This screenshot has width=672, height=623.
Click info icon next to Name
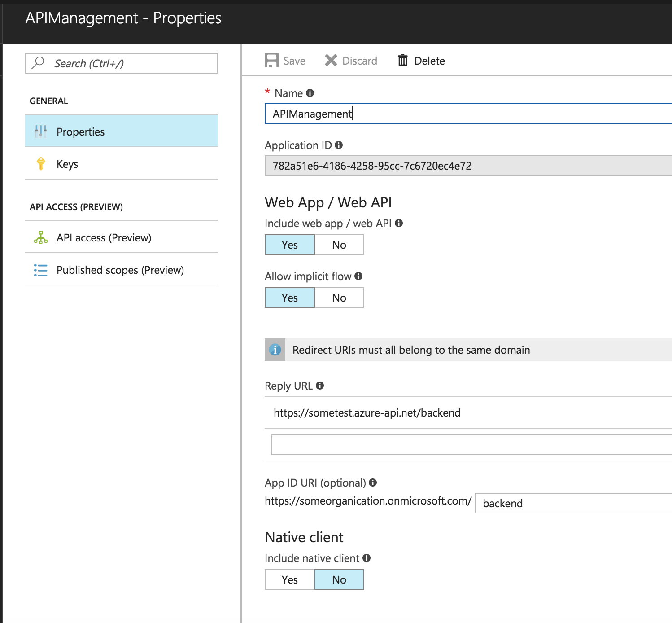point(310,93)
